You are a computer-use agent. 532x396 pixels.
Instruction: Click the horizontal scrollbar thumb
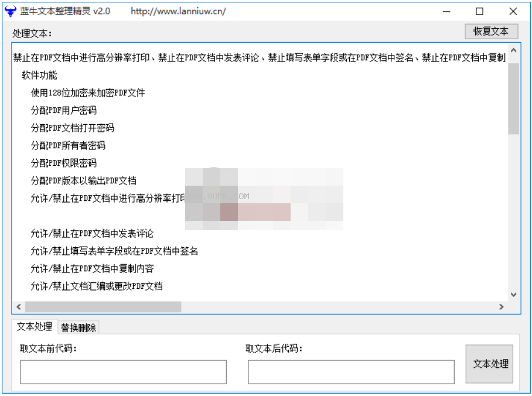[x=103, y=307]
